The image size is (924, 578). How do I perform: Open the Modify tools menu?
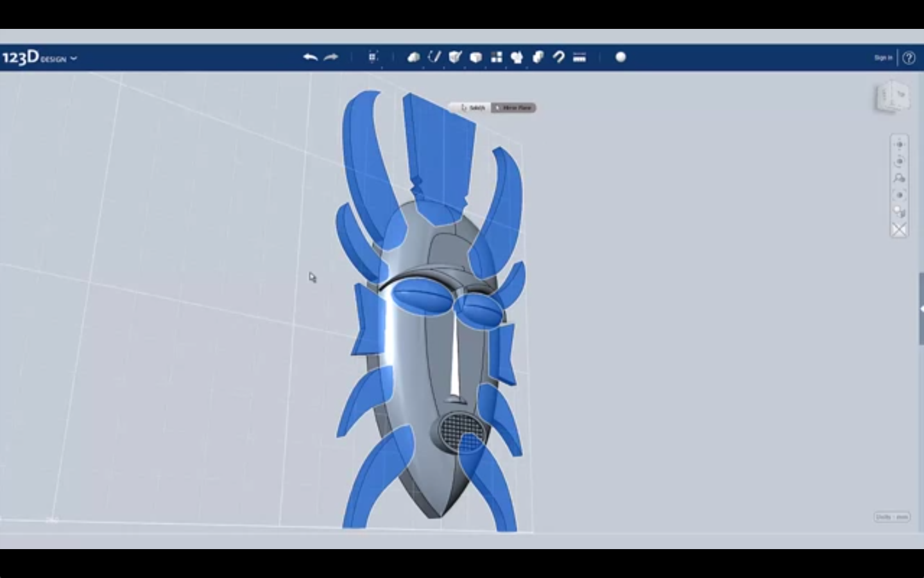coord(475,57)
